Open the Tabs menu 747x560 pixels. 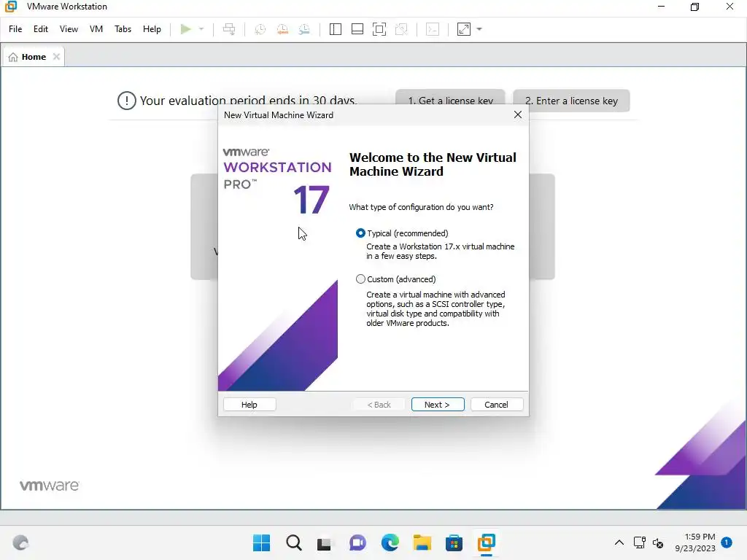[x=123, y=29]
